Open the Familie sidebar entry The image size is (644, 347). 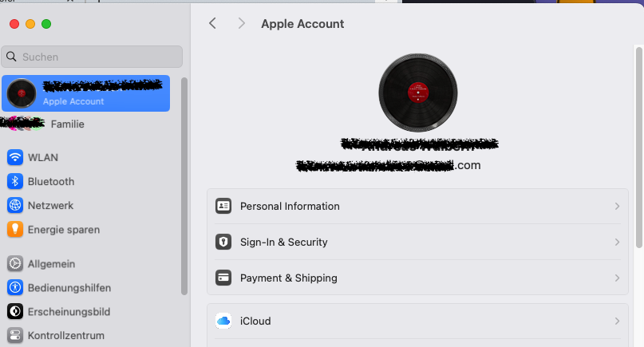[x=86, y=124]
